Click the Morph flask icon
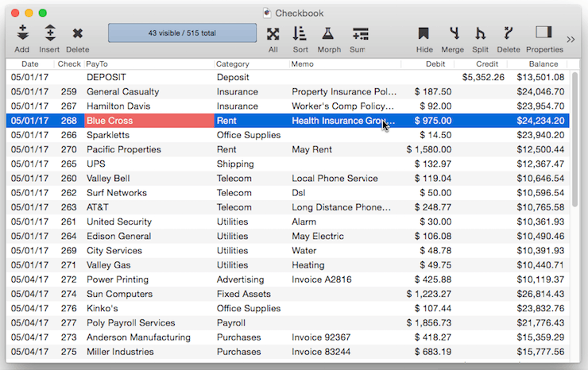 click(x=328, y=33)
